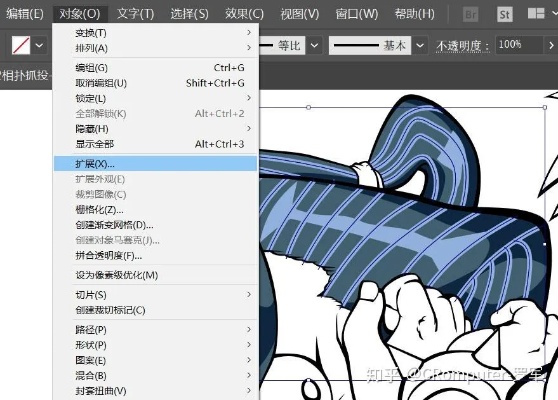This screenshot has height=400, width=558.
Task: Click the top-right bounding box handle
Action: pos(545,107)
